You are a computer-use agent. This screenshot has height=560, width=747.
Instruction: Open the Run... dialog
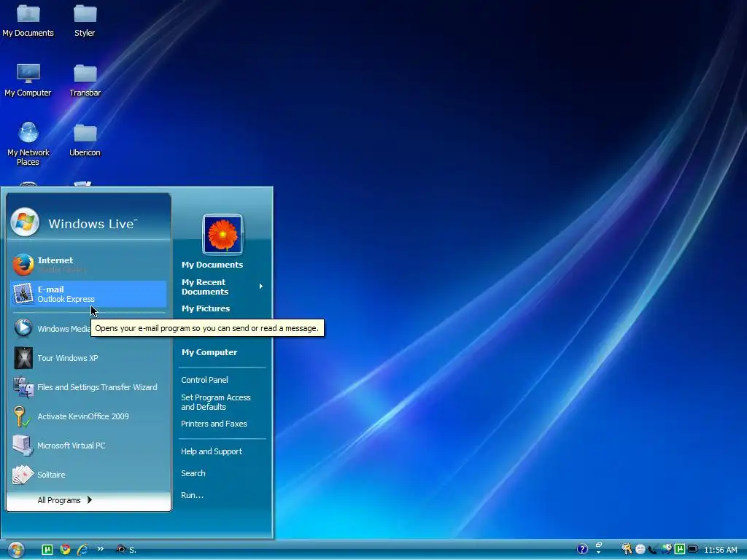(192, 495)
